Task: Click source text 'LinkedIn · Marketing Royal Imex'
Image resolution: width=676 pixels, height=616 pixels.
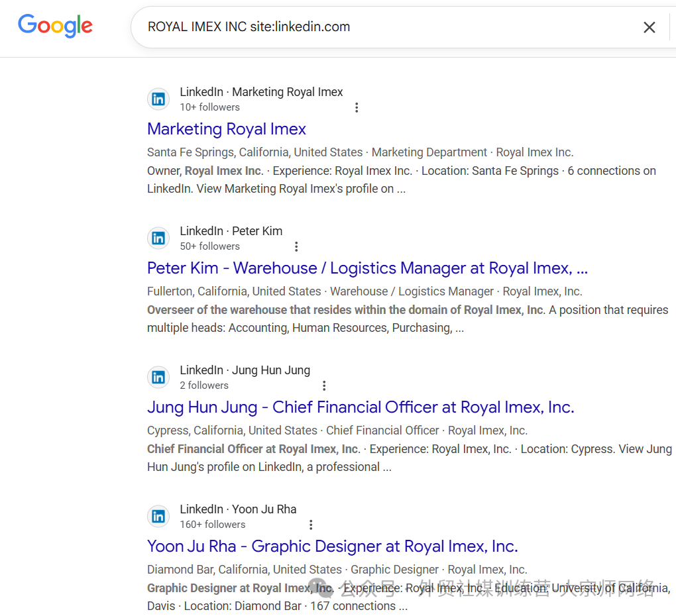Action: click(261, 92)
